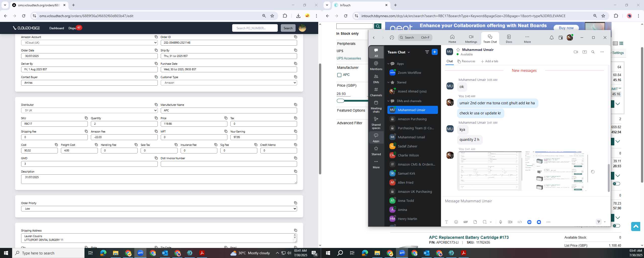Open File Explorer in left taskbar
Image resolution: width=644 pixels, height=258 pixels.
(x=115, y=253)
